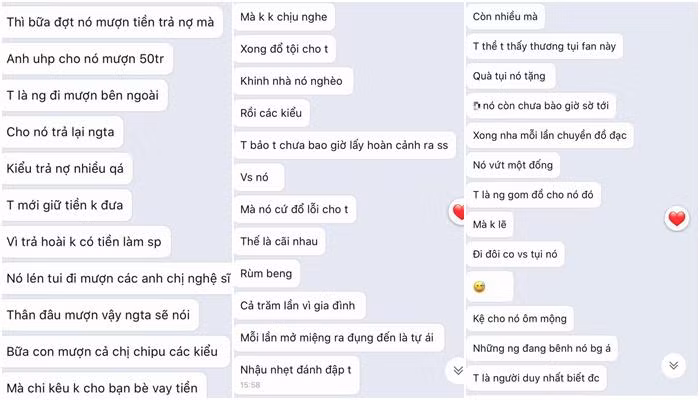Tap the right panel's scroll-to-bottom chevron button
This screenshot has width=700, height=400.
click(673, 366)
